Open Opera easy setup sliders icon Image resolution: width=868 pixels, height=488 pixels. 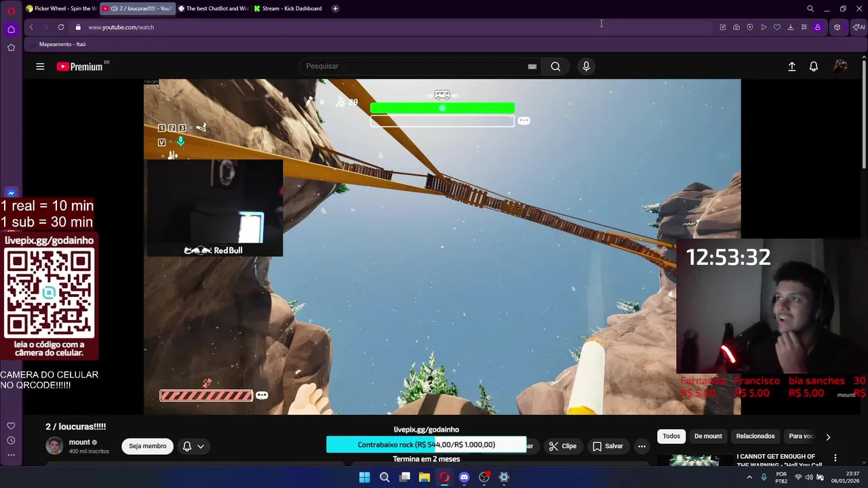[x=804, y=27]
